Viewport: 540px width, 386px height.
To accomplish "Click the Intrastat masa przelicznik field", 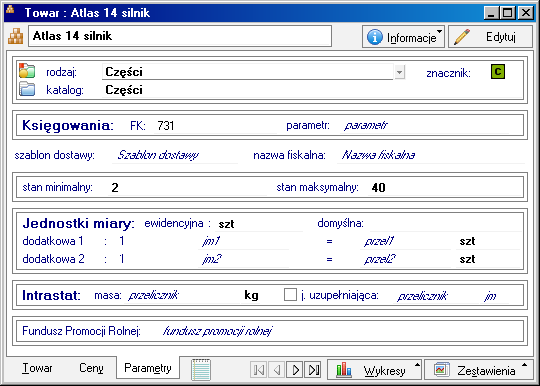I will pyautogui.click(x=183, y=295).
